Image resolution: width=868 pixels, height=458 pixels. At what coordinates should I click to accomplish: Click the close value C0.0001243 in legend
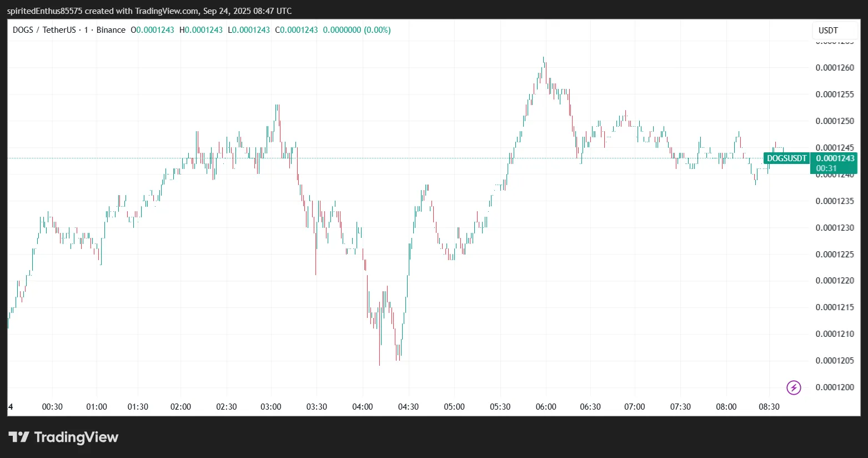click(x=297, y=30)
